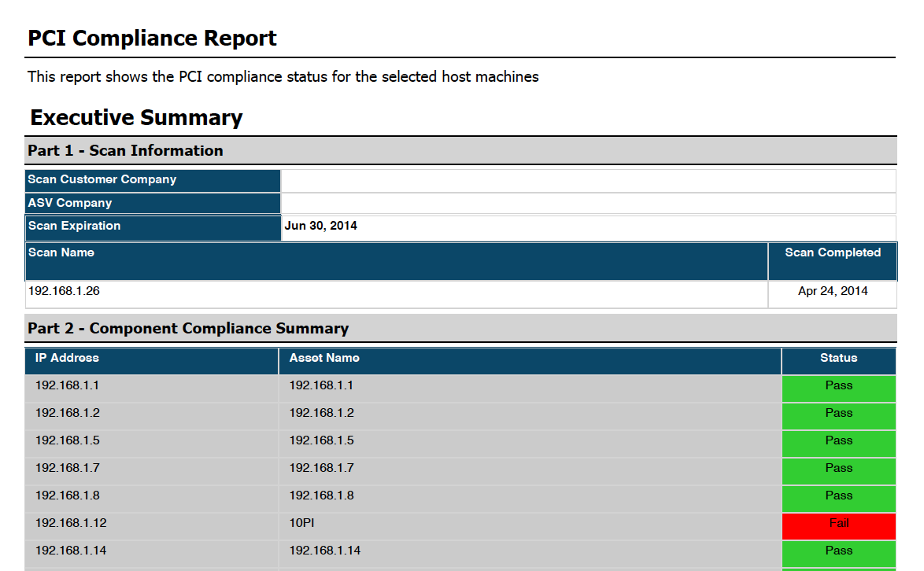Click the PCI Compliance Report title

click(152, 39)
